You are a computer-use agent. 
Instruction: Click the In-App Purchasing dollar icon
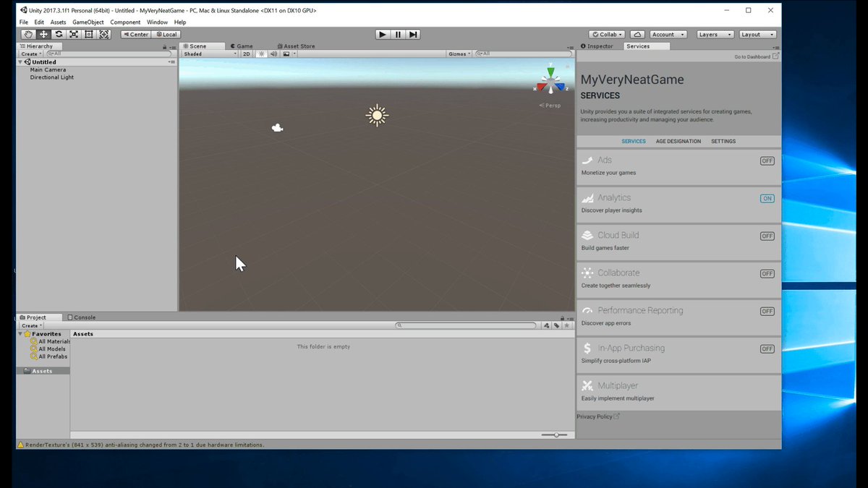click(x=587, y=348)
